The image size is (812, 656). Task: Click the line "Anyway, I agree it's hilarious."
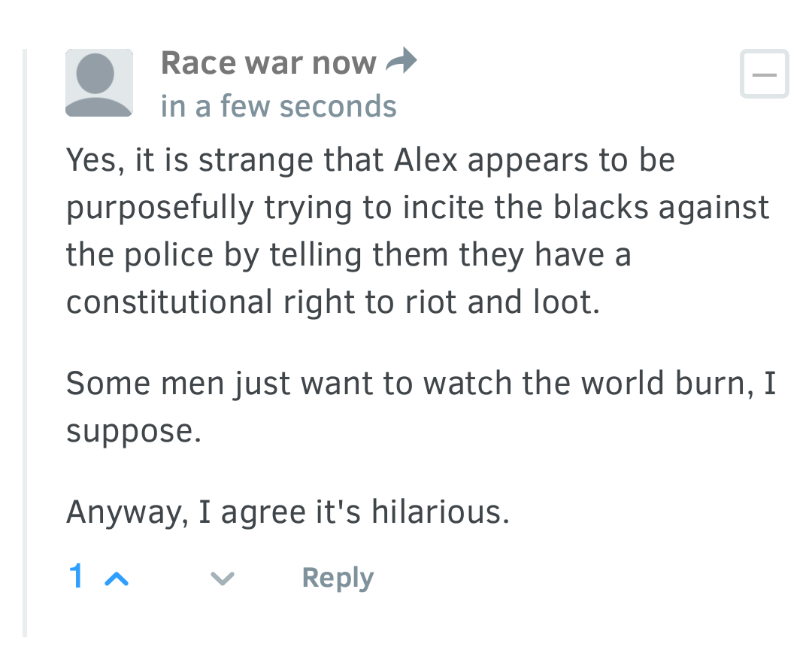tap(288, 512)
